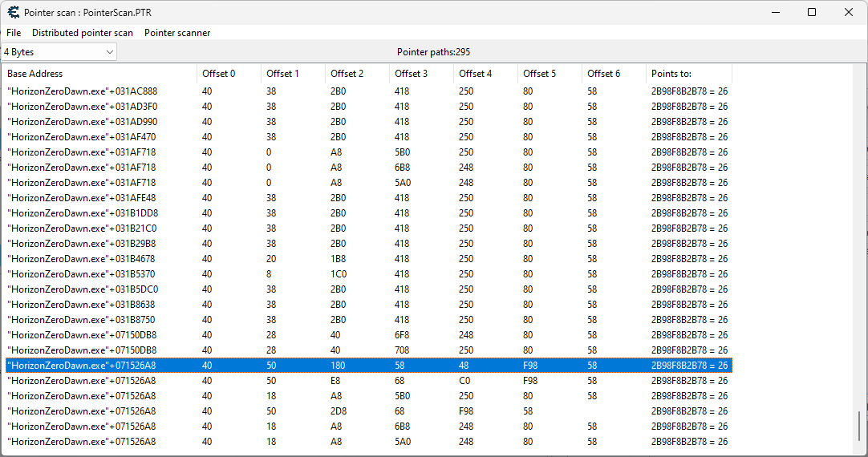Click the Offset 0 column header

pos(229,74)
